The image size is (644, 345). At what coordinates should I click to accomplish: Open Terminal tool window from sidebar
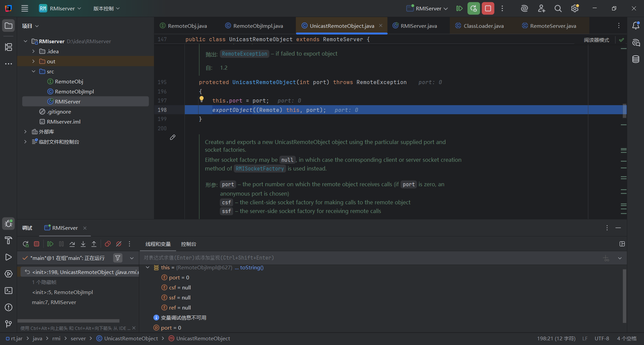point(8,291)
